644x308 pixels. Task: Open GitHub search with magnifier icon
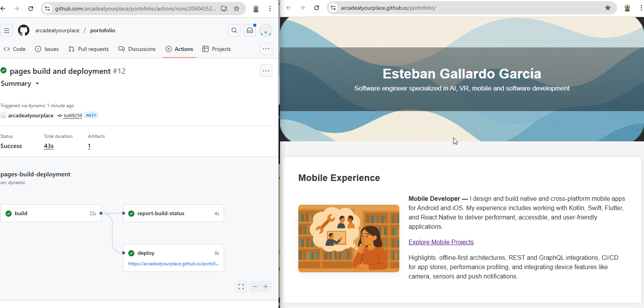[234, 30]
